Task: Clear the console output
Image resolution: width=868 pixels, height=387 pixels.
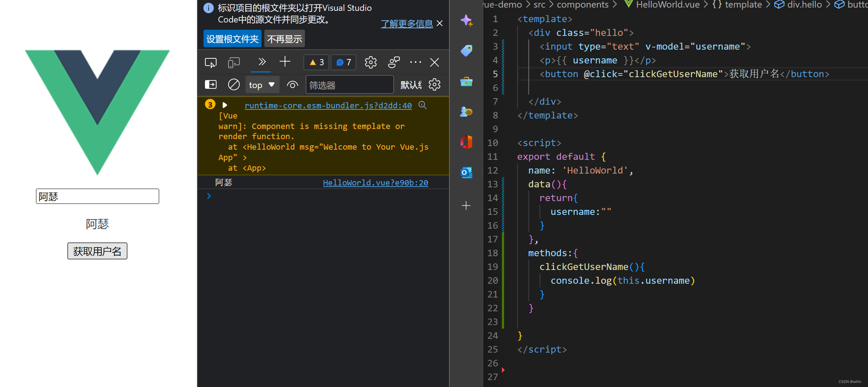Action: click(234, 85)
